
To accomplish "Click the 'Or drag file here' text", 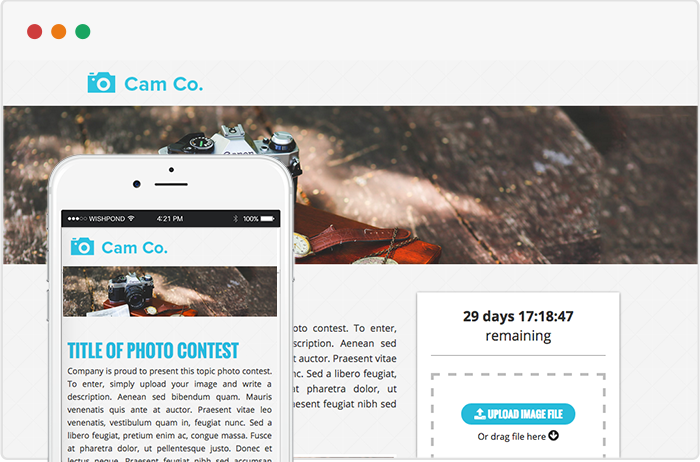I will [x=512, y=437].
